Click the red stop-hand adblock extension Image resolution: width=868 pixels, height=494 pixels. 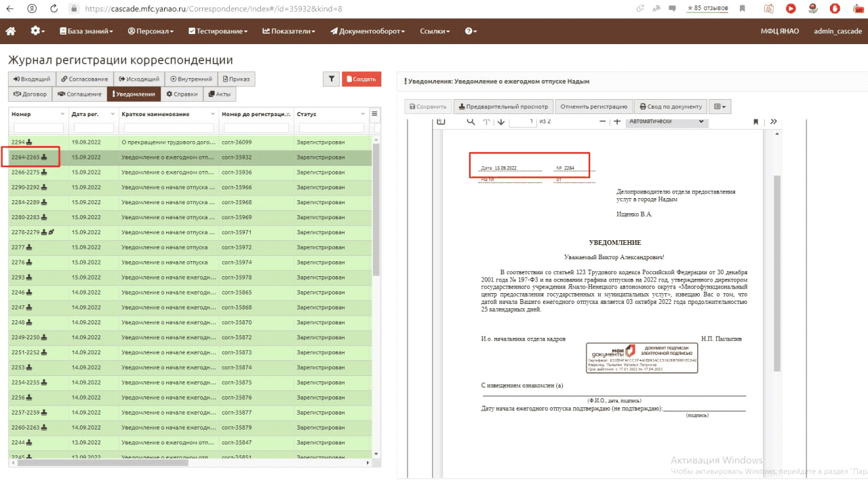835,8
